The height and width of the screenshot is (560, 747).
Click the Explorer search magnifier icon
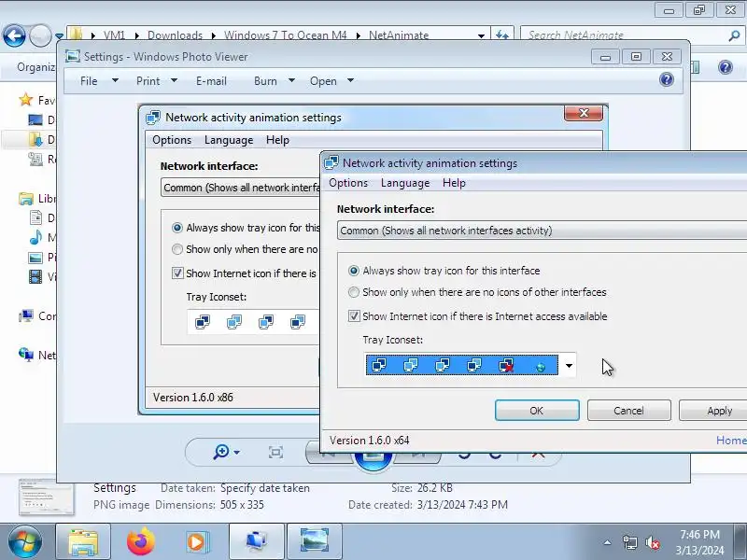click(734, 35)
